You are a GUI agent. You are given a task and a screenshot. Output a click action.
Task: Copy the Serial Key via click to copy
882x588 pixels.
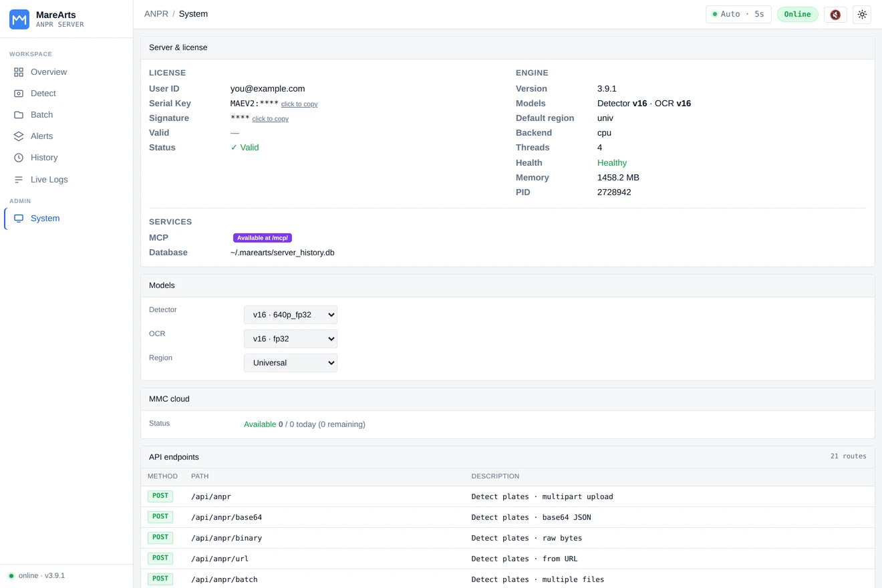[299, 104]
